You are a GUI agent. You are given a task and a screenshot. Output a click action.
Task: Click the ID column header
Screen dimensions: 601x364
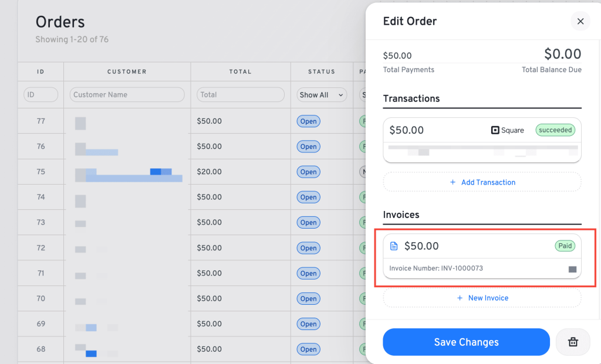pyautogui.click(x=40, y=72)
